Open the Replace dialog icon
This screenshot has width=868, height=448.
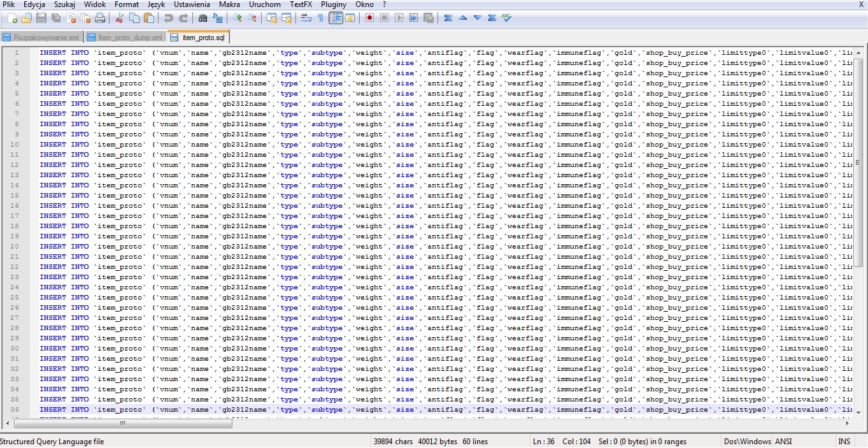click(x=217, y=18)
